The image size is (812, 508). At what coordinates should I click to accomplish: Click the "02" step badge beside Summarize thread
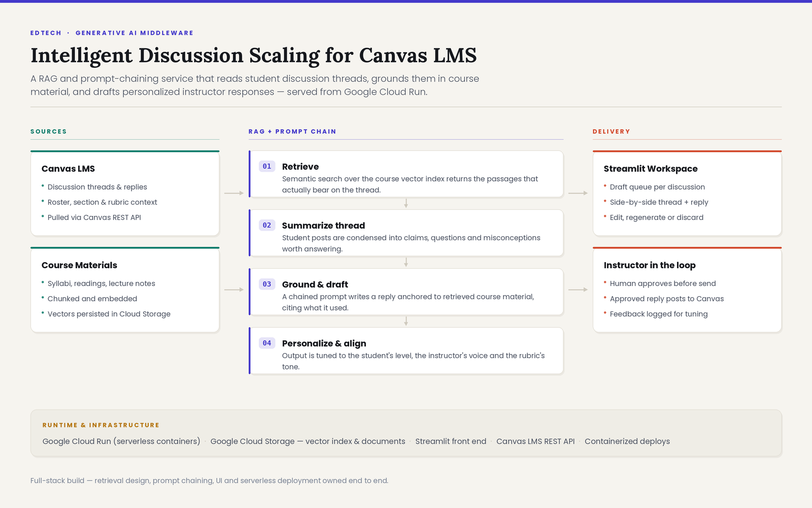click(x=267, y=225)
